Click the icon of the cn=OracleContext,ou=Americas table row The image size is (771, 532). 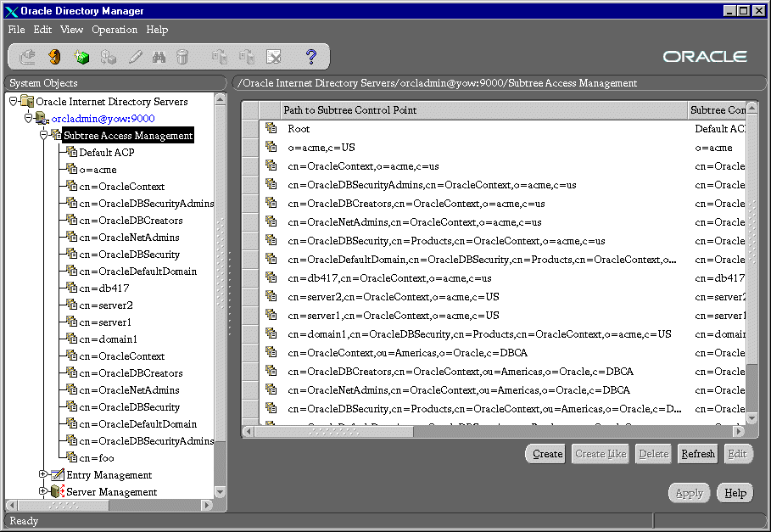271,352
